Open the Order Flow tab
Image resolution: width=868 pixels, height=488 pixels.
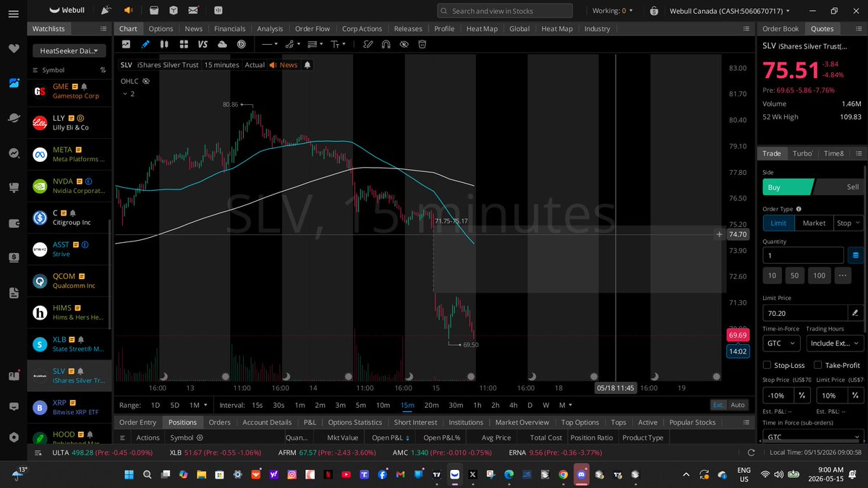point(312,29)
